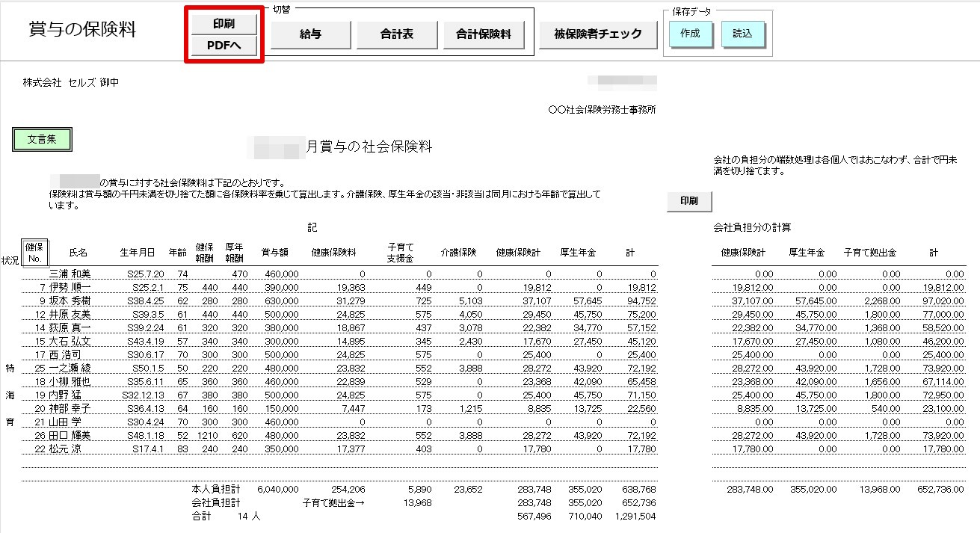This screenshot has width=980, height=533.
Task: Open the green 文言集 button
Action: point(42,139)
